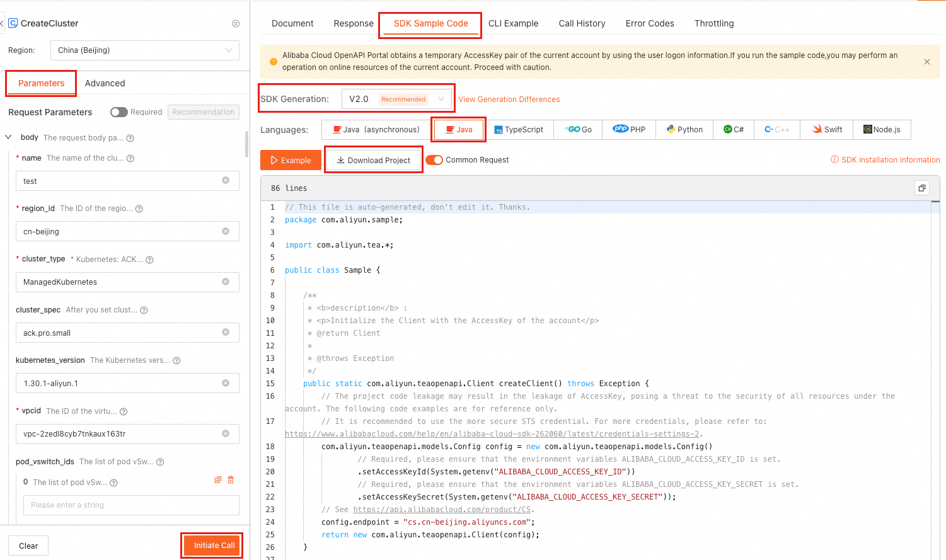Open SDK installation information link

(x=885, y=160)
